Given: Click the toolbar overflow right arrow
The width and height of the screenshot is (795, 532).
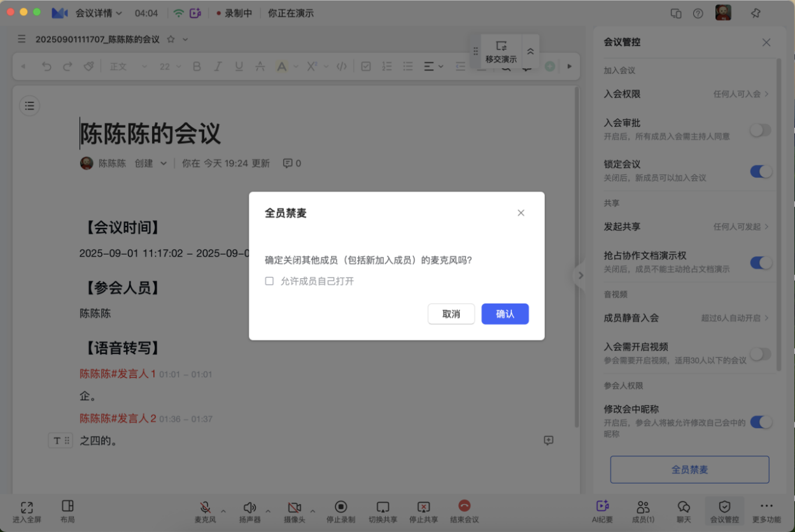Looking at the screenshot, I should pyautogui.click(x=570, y=66).
